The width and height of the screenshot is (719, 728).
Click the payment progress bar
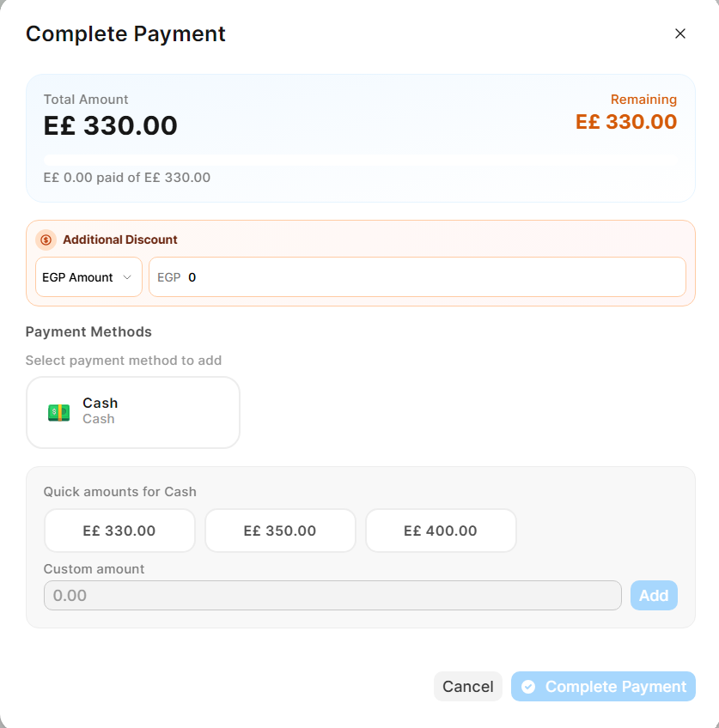tap(360, 160)
